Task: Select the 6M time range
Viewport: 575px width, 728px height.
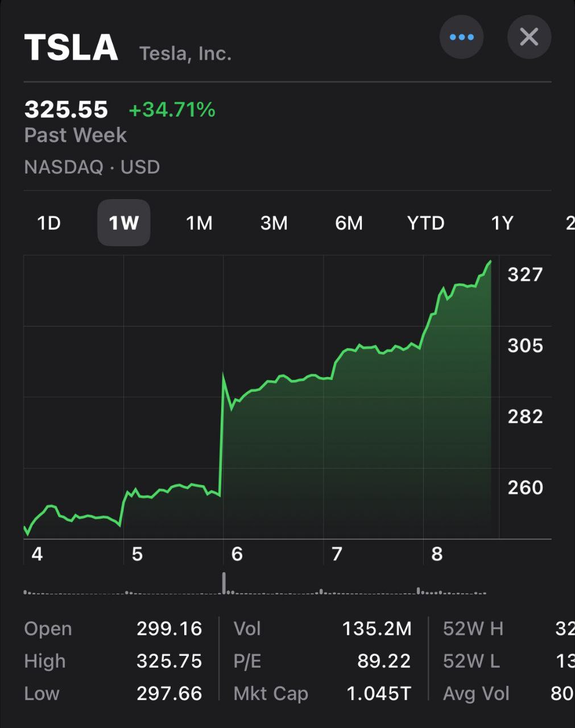Action: pyautogui.click(x=349, y=223)
